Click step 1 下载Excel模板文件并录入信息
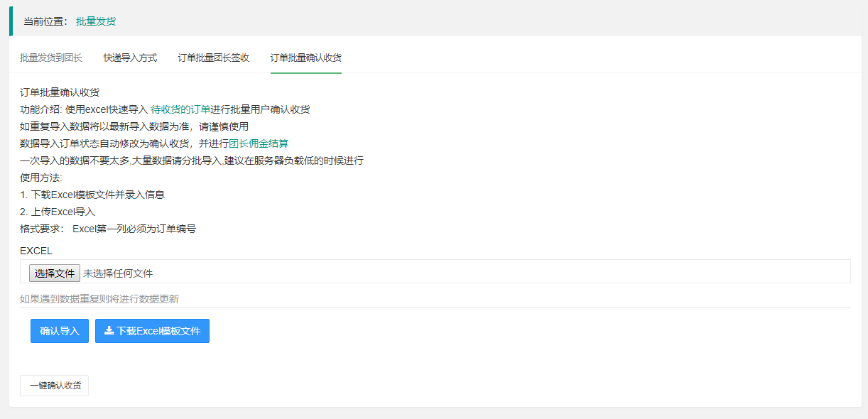Screen dimensions: 868x419 (92, 195)
